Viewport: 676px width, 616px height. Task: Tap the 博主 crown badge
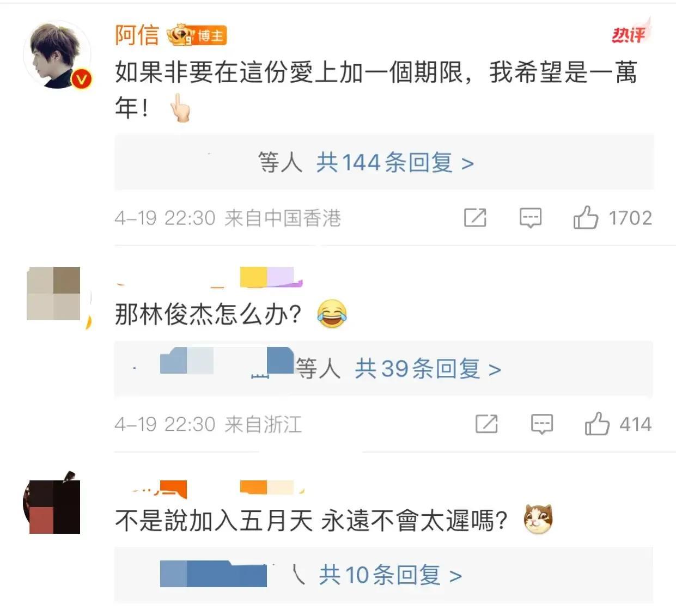[197, 36]
